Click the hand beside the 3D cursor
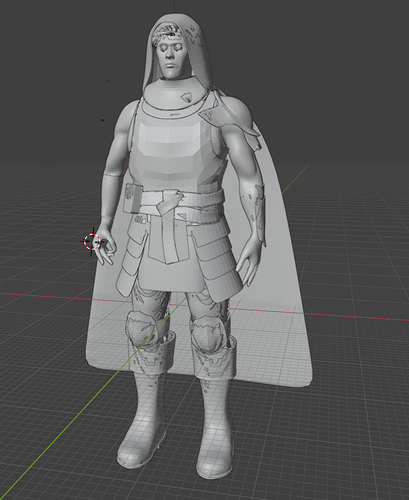The height and width of the screenshot is (500, 409). coord(106,243)
